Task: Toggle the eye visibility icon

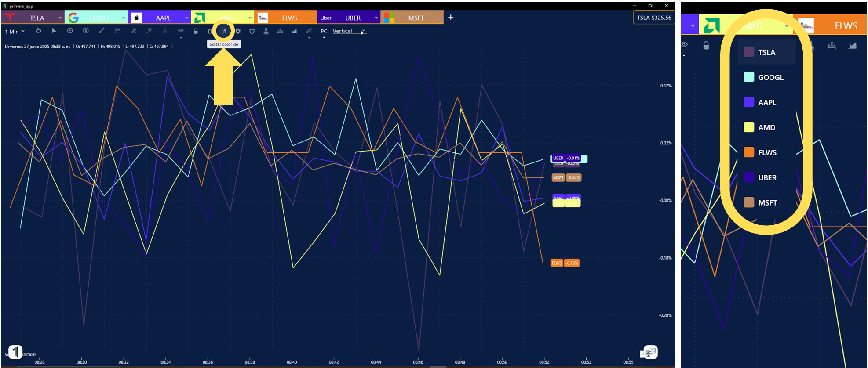Action: coord(181,31)
